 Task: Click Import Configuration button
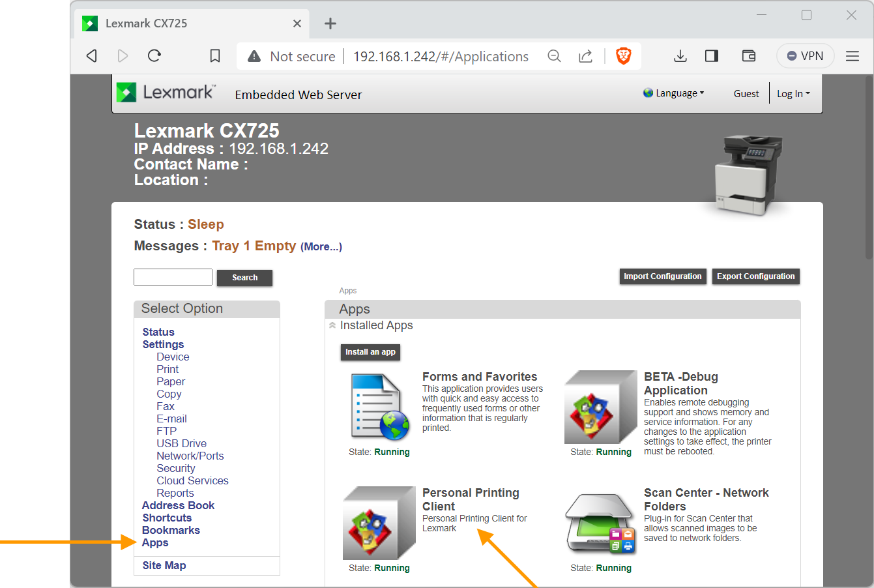[x=663, y=276]
